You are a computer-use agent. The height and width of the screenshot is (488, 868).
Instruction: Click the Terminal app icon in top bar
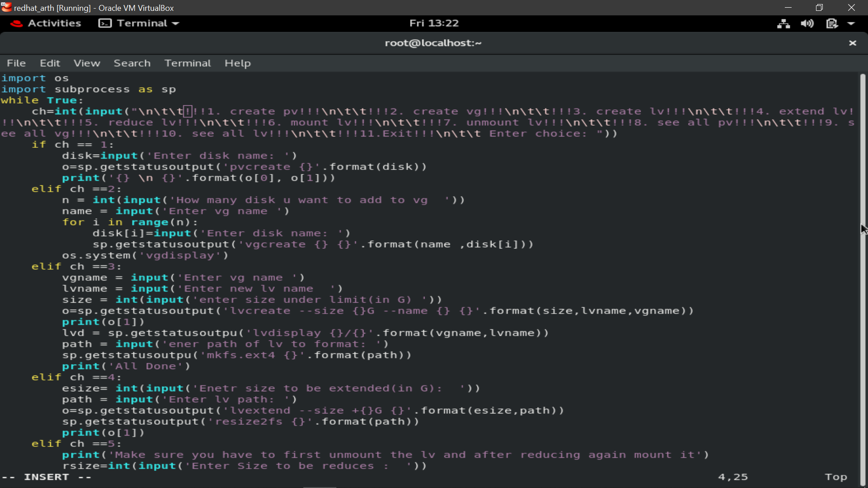(x=105, y=23)
